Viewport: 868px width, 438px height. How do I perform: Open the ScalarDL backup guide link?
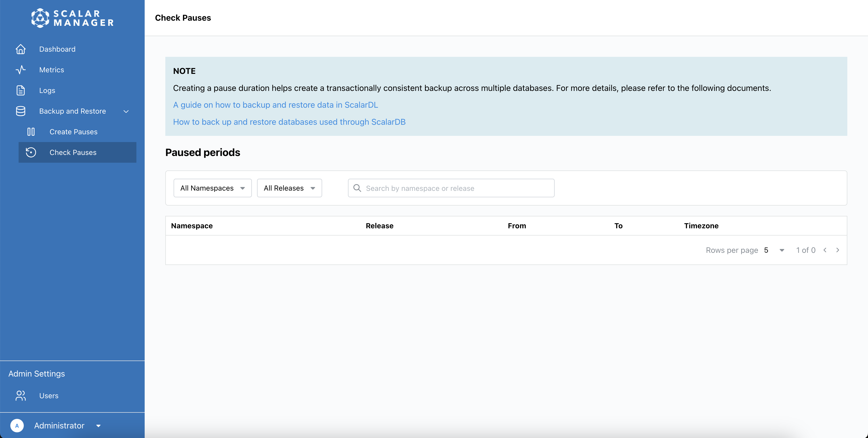[x=275, y=105]
